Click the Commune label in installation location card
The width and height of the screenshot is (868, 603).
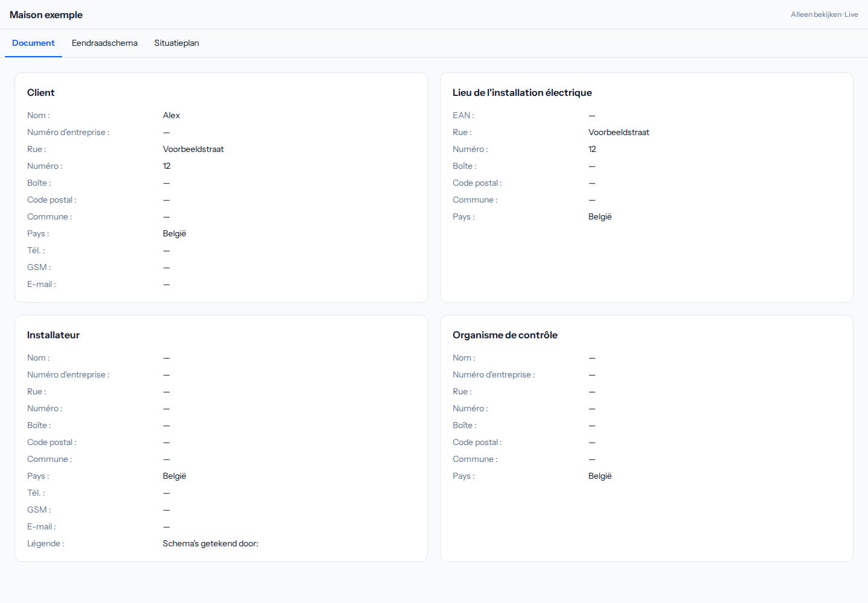tap(475, 200)
